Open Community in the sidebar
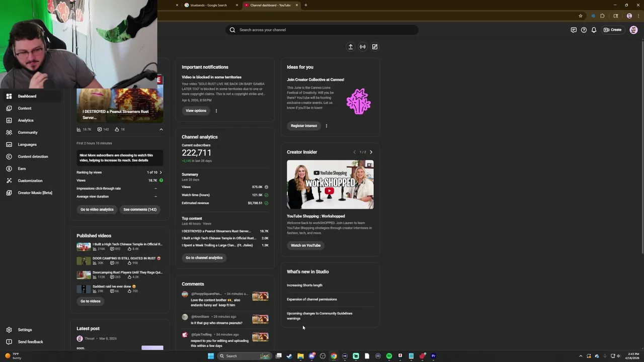The image size is (644, 362). click(x=28, y=132)
